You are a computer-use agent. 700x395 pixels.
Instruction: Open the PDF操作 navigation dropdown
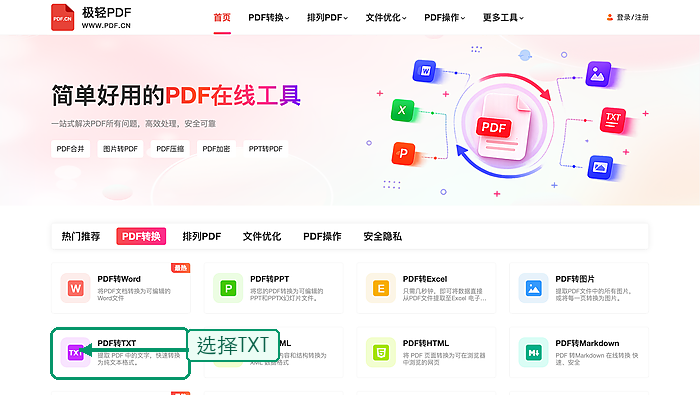coord(445,17)
